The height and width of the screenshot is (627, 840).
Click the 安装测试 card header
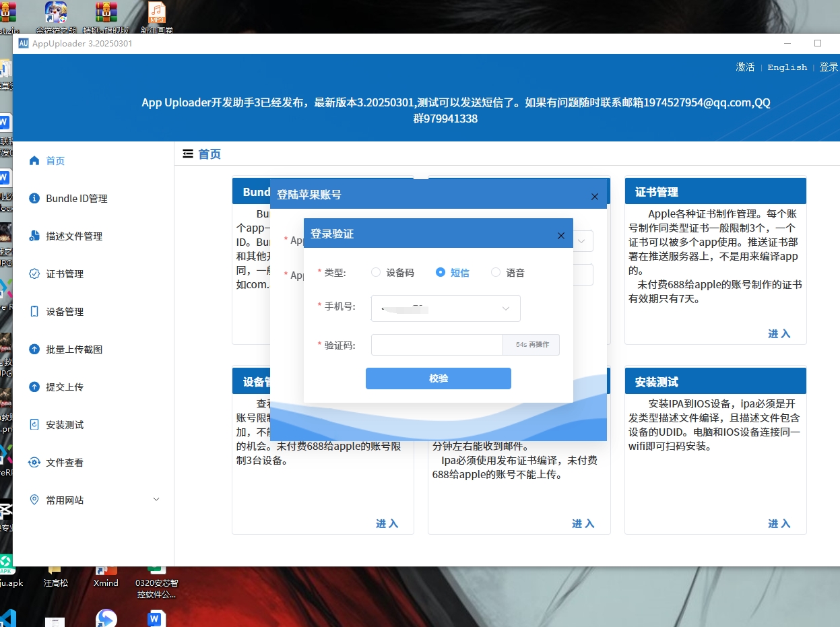click(x=715, y=382)
